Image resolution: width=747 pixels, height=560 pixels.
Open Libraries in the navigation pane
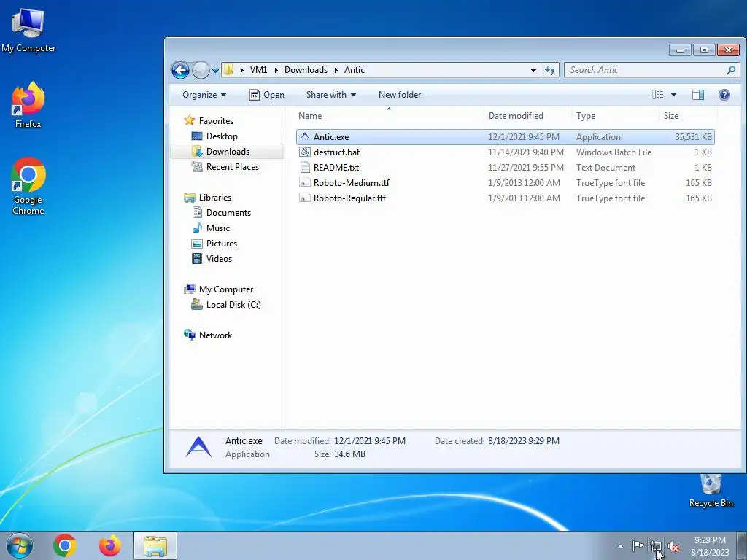coord(215,197)
